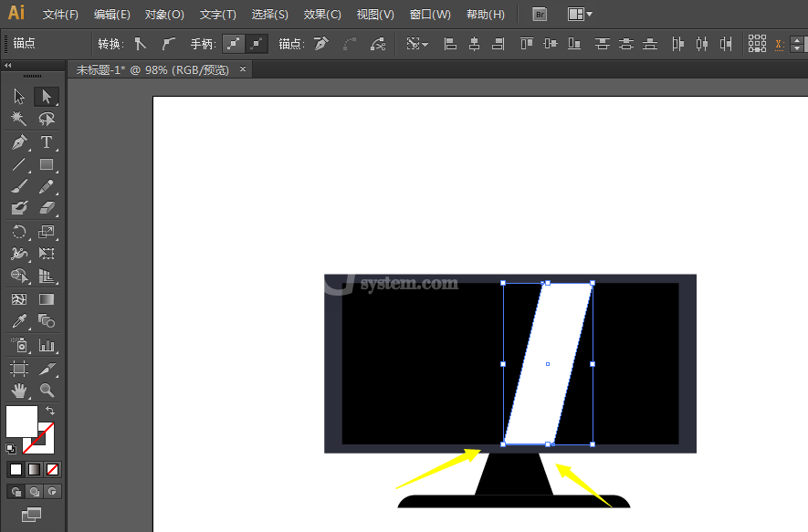Screen dimensions: 808x532
Task: Select the Eraser tool
Action: (x=47, y=207)
